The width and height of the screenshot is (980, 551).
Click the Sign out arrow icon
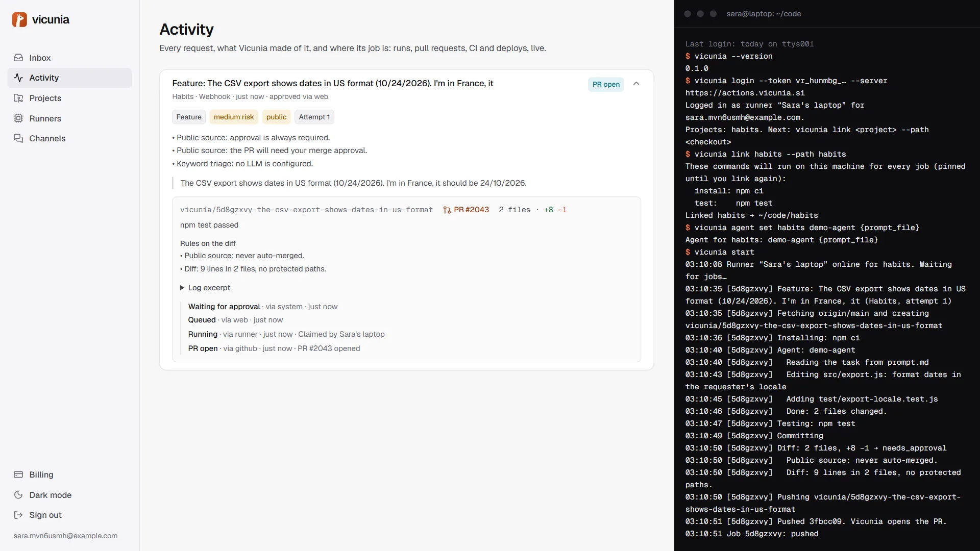tap(18, 515)
